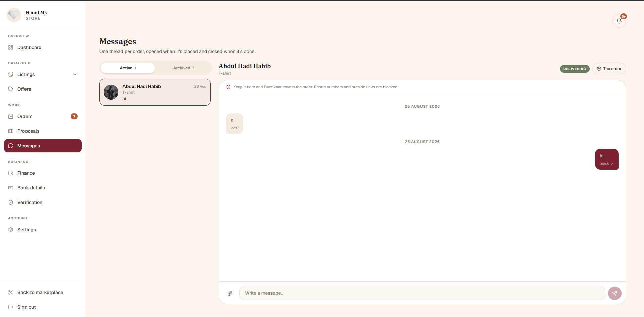
Task: Expand the Listings chevron
Action: pos(75,74)
